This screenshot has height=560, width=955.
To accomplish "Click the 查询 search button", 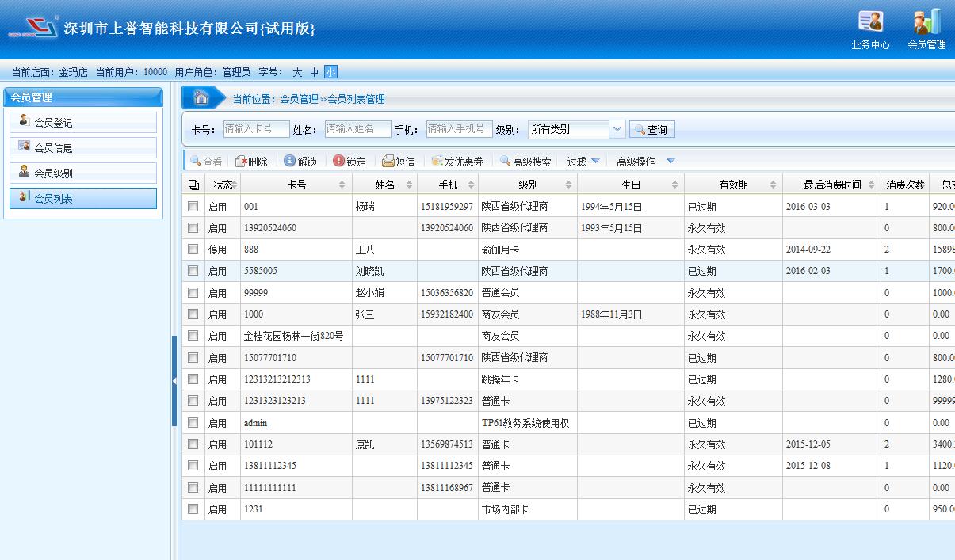I will [651, 130].
